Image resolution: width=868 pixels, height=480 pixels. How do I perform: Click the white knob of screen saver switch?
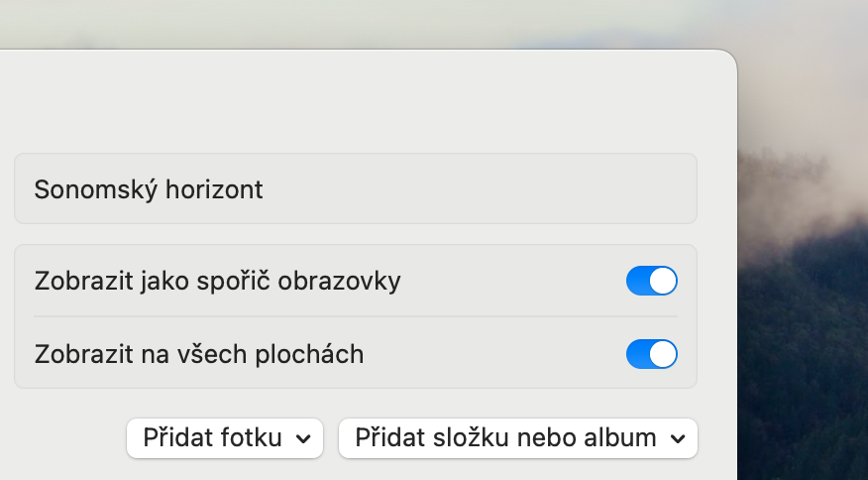pyautogui.click(x=663, y=281)
